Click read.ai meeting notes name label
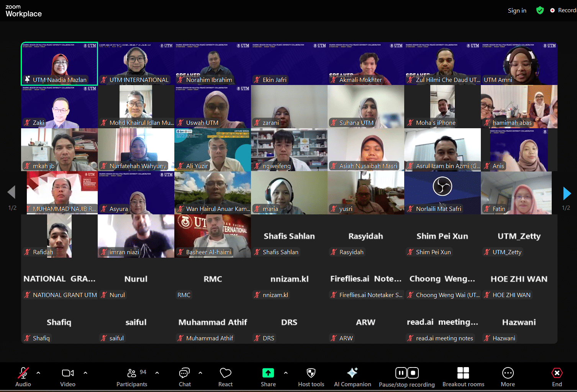 coord(444,338)
